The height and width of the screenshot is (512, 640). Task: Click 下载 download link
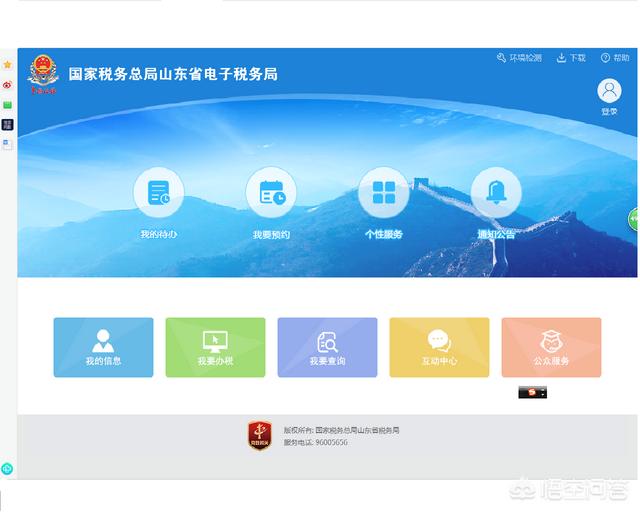click(571, 58)
